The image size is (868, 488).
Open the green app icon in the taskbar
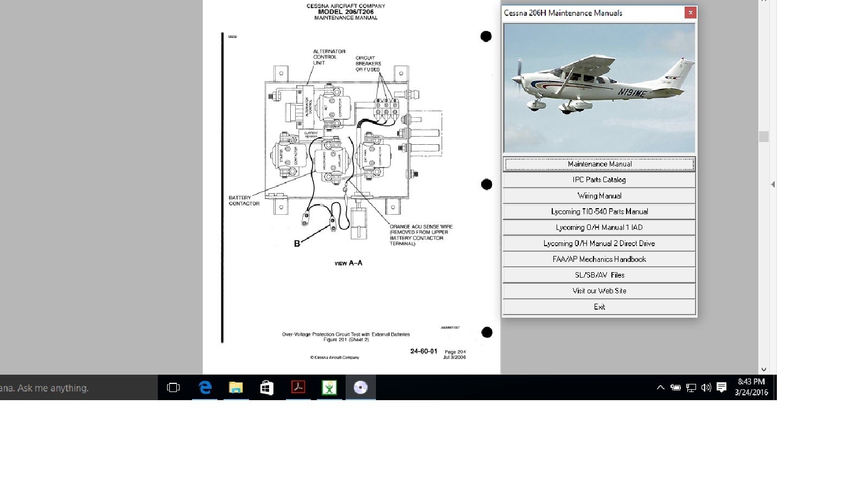coord(329,388)
